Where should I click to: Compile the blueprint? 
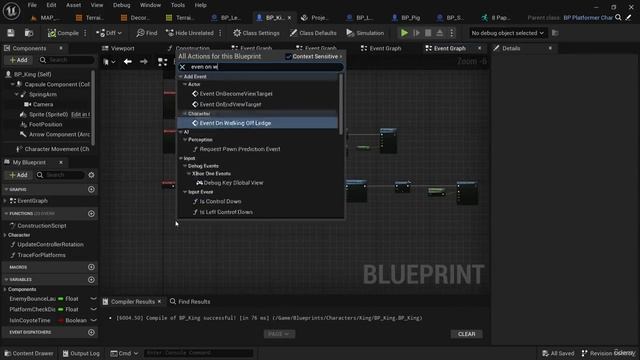63,33
